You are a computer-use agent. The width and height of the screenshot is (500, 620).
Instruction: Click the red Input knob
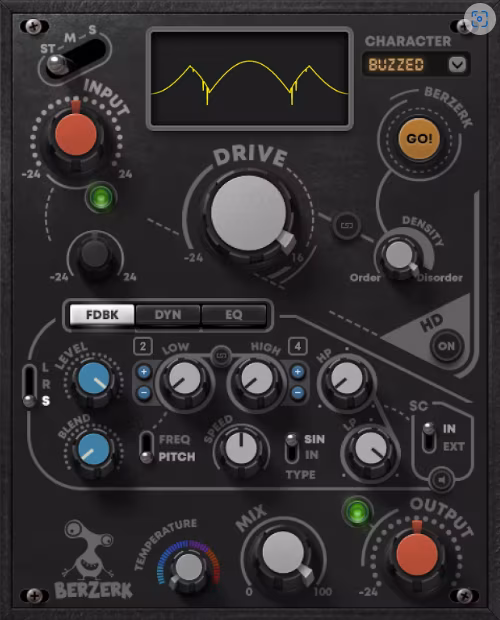[x=76, y=134]
